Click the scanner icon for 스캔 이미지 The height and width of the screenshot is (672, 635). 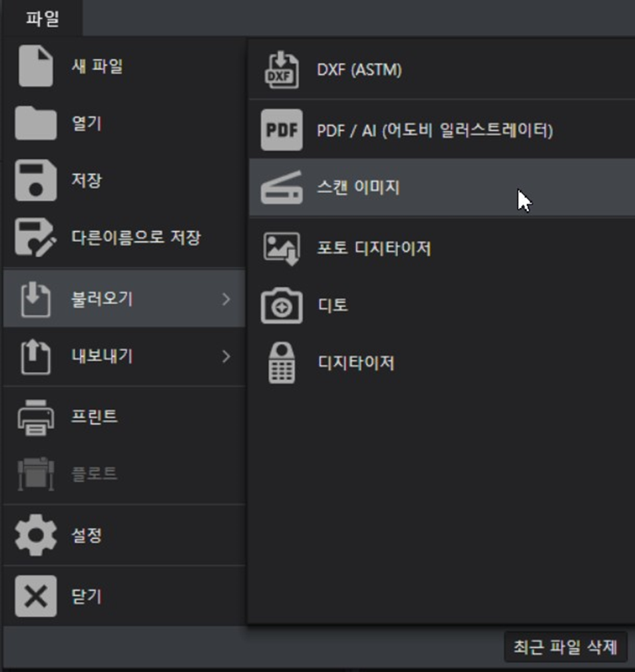282,188
